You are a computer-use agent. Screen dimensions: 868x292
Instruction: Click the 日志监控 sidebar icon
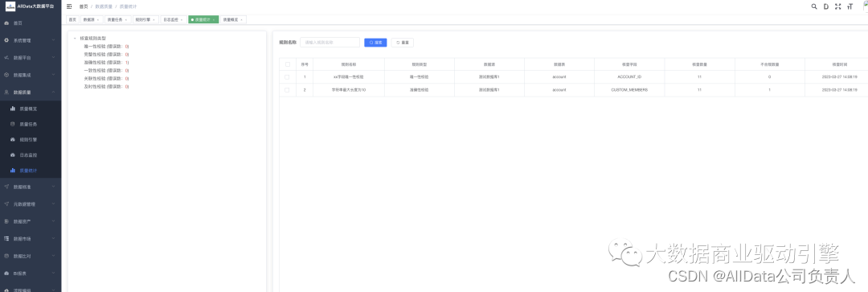click(x=13, y=155)
